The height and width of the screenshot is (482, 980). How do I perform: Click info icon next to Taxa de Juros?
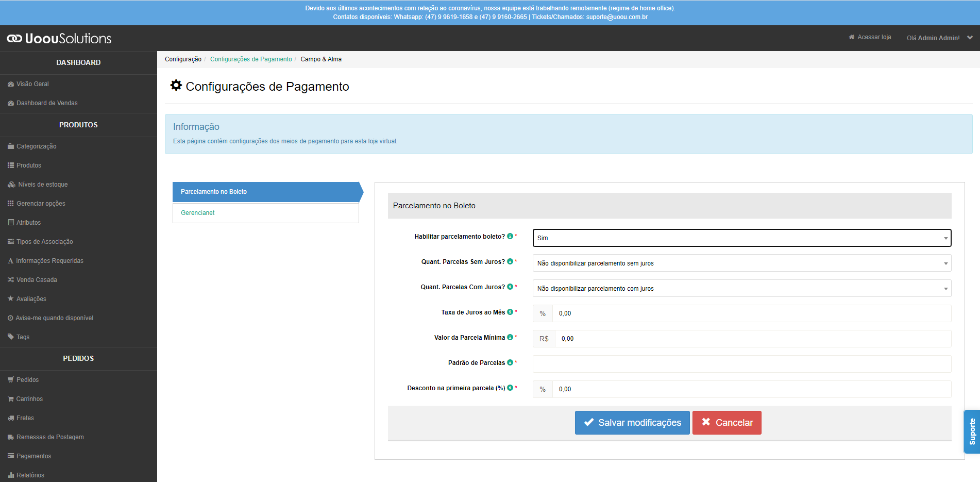[x=510, y=312]
